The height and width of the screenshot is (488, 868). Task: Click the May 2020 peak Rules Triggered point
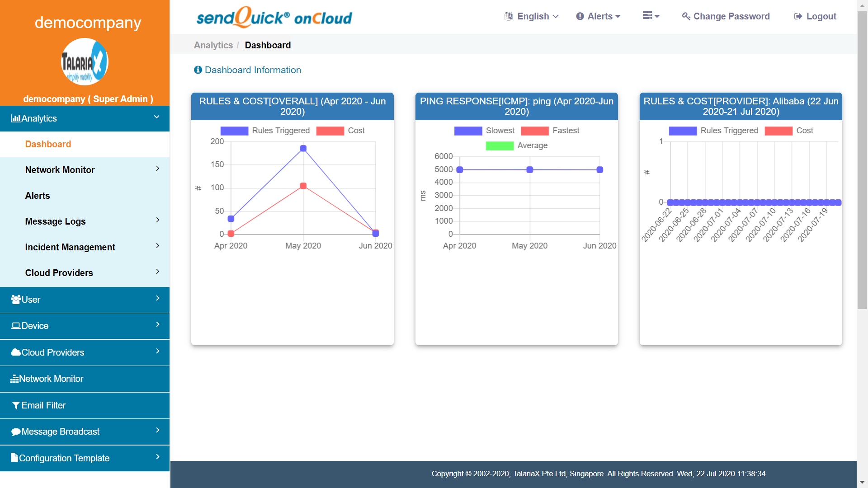click(303, 149)
